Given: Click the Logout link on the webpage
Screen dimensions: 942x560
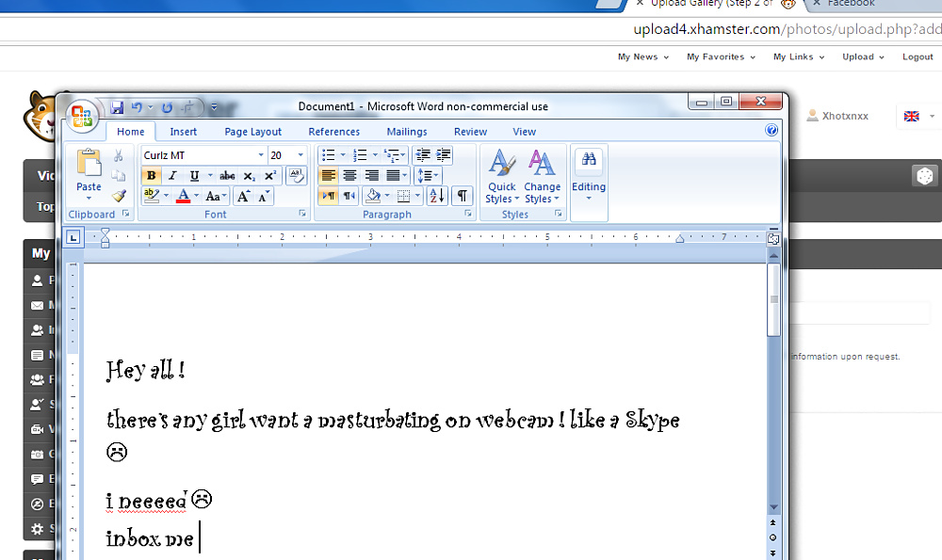Looking at the screenshot, I should [x=918, y=56].
